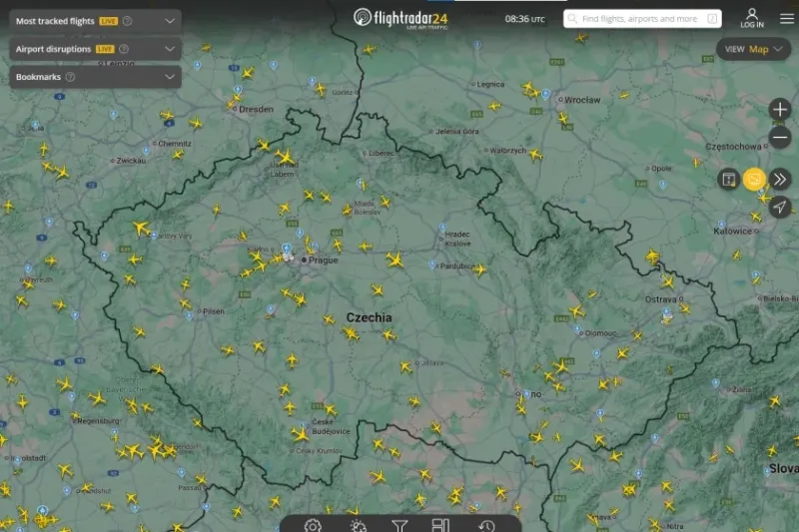Screen dimensions: 799x532
Task: Click the help icon beside Bookmarks
Action: pyautogui.click(x=70, y=77)
